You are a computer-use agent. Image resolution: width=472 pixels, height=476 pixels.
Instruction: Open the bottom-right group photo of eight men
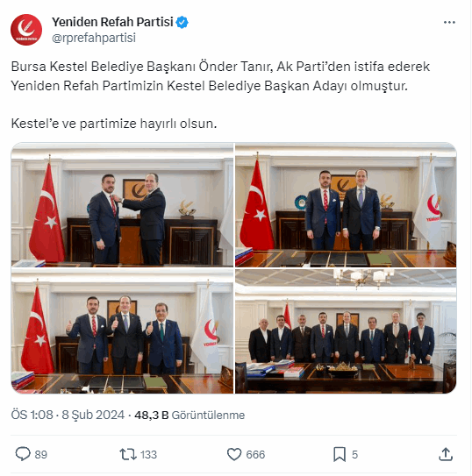pyautogui.click(x=346, y=331)
